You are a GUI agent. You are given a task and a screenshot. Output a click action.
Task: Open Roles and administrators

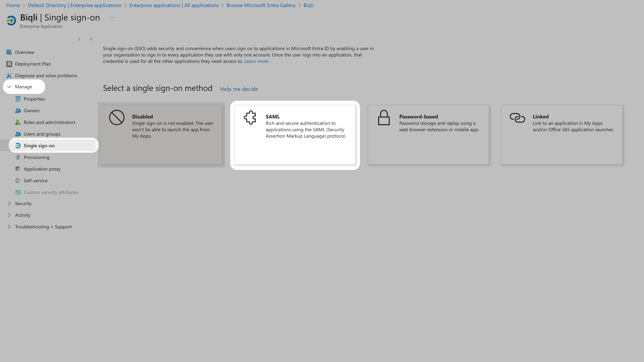coord(49,122)
